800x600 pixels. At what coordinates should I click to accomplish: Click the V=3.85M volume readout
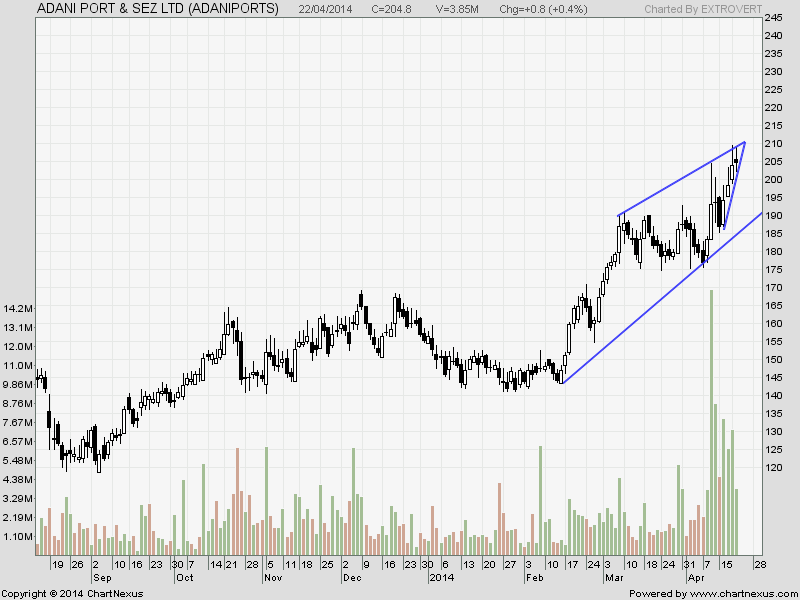click(459, 8)
